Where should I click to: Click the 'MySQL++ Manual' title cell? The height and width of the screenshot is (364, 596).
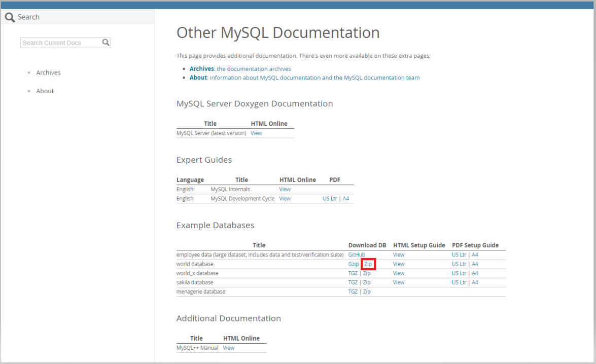[x=197, y=348]
